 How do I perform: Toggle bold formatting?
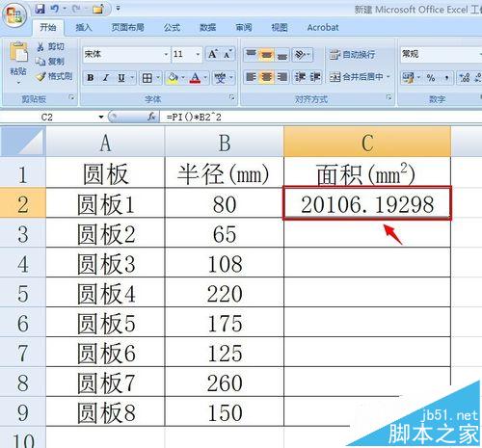click(91, 78)
